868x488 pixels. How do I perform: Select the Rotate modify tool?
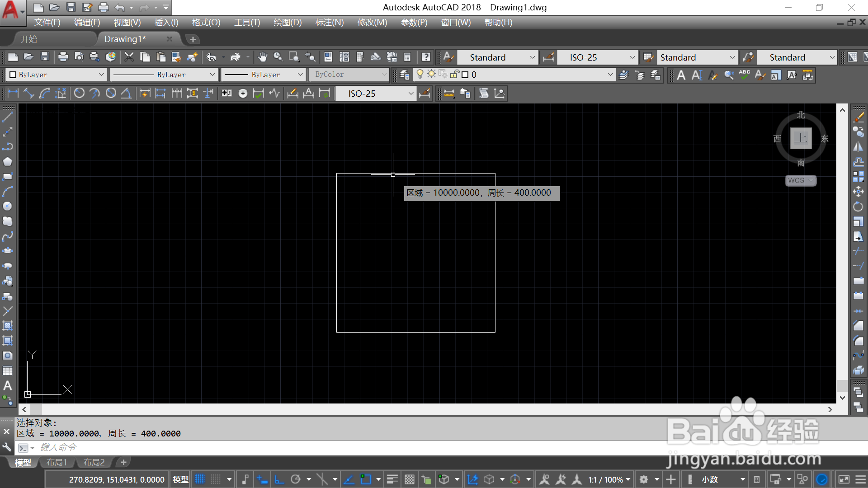[x=858, y=206]
